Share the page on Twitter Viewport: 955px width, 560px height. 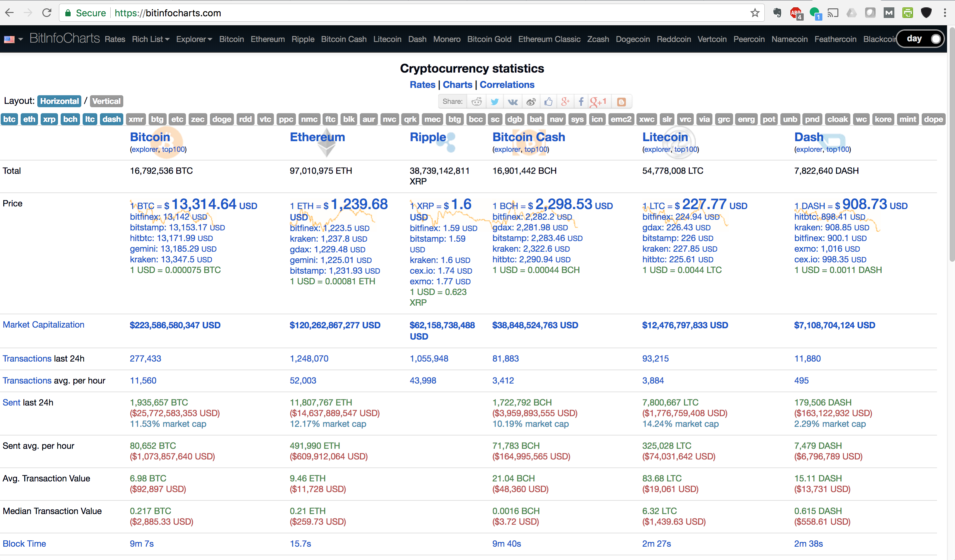pyautogui.click(x=494, y=102)
